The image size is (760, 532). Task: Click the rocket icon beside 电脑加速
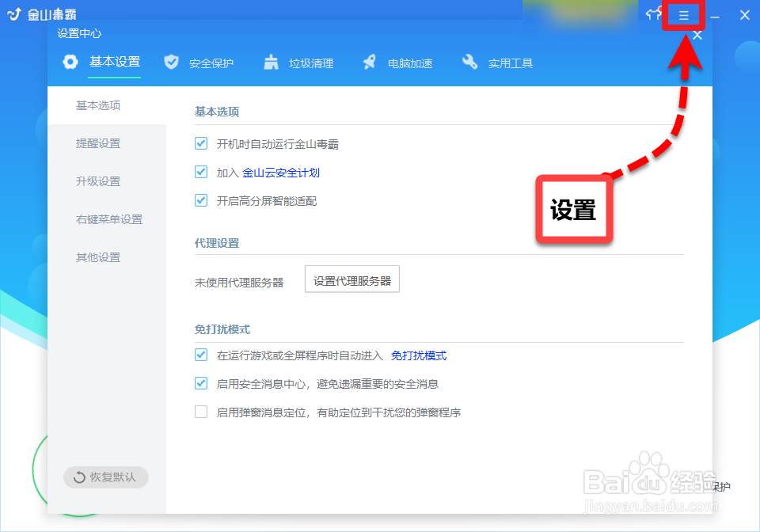click(x=370, y=62)
